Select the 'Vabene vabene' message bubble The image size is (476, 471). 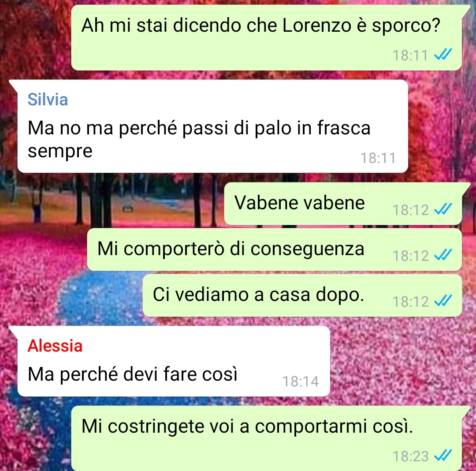[343, 204]
